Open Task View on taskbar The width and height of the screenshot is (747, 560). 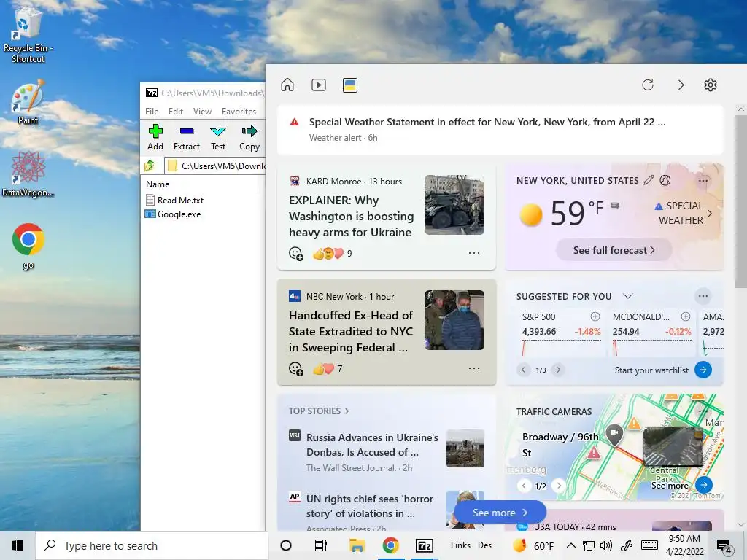point(321,545)
